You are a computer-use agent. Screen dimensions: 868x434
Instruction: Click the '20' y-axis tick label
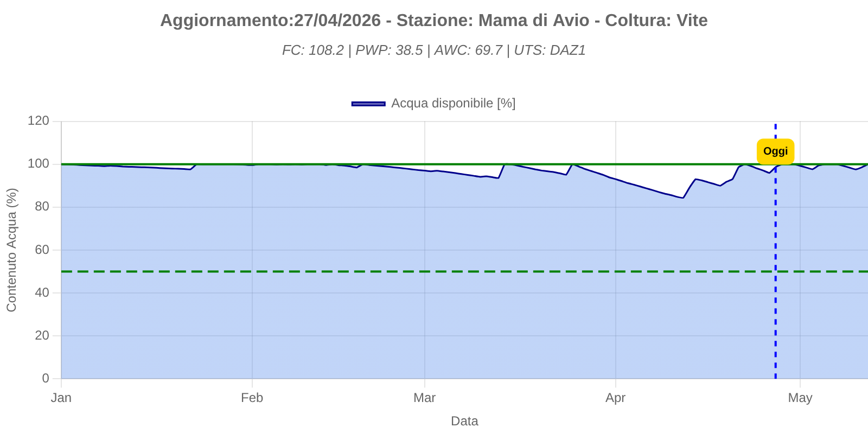[x=42, y=335]
